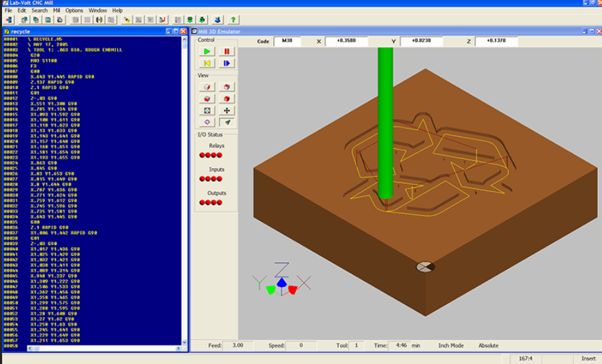602x364 pixels.
Task: Select the cube view with red front face
Action: point(207,99)
